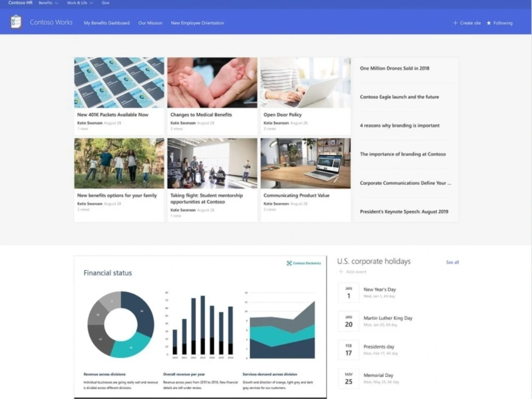Screen dimensions: 532x399
Task: Open the baby feet Medical Benefits thumbnail
Action: tap(212, 82)
